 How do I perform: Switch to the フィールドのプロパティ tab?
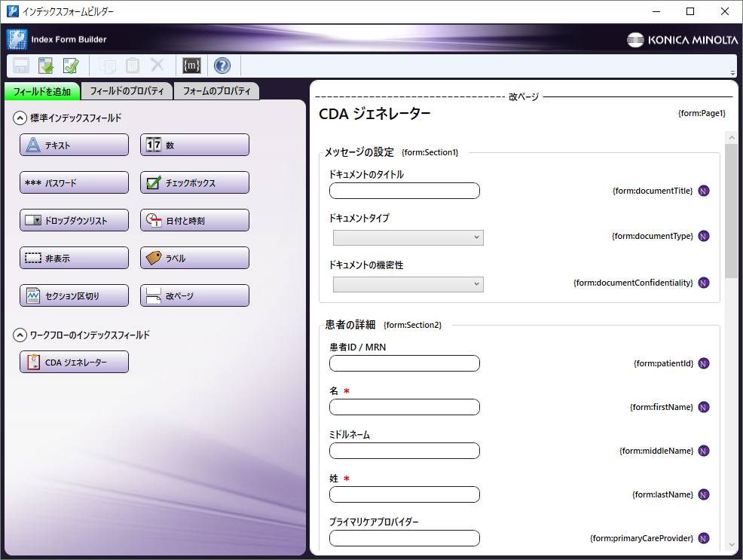click(125, 91)
